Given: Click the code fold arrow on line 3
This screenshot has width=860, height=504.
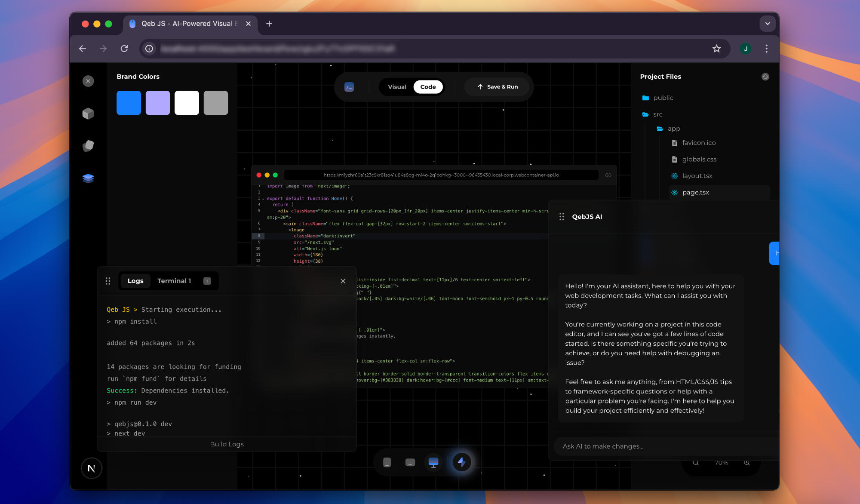Looking at the screenshot, I should coord(263,199).
